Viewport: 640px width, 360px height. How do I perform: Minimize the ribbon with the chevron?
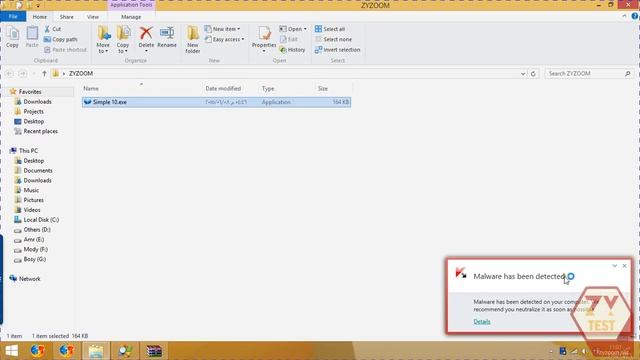(x=624, y=16)
